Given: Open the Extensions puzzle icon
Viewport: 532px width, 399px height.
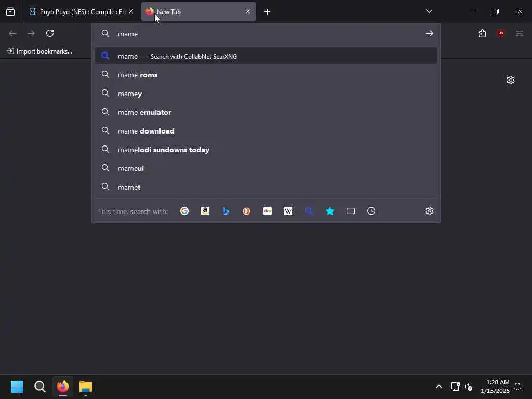Looking at the screenshot, I should pyautogui.click(x=482, y=33).
